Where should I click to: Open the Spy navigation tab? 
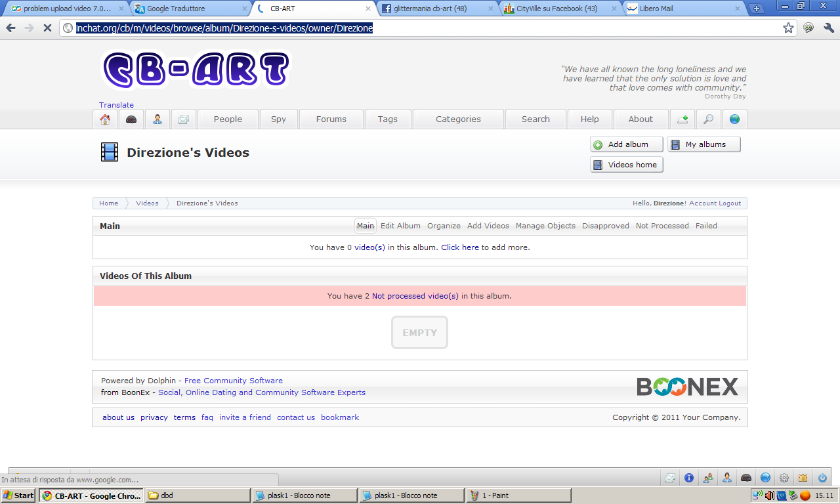[279, 119]
